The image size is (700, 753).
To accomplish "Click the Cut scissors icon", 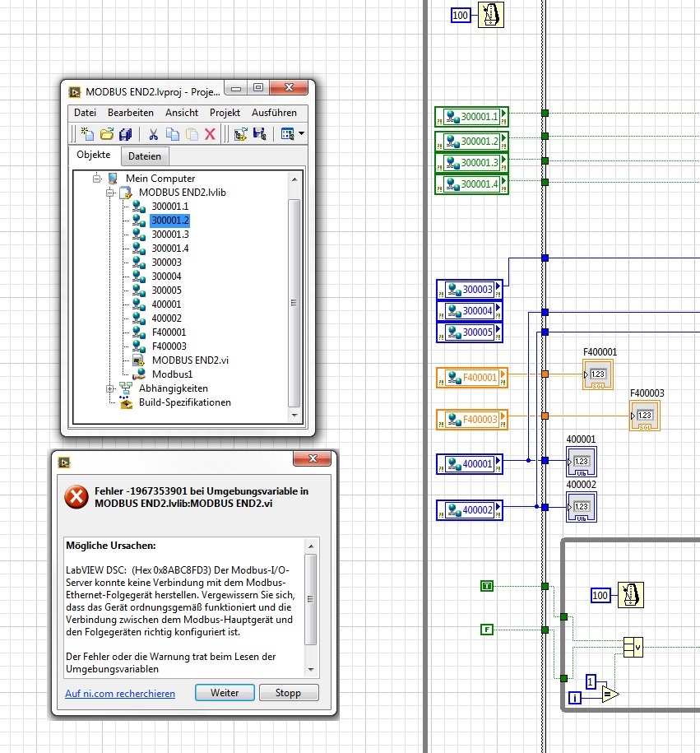I will tap(153, 134).
